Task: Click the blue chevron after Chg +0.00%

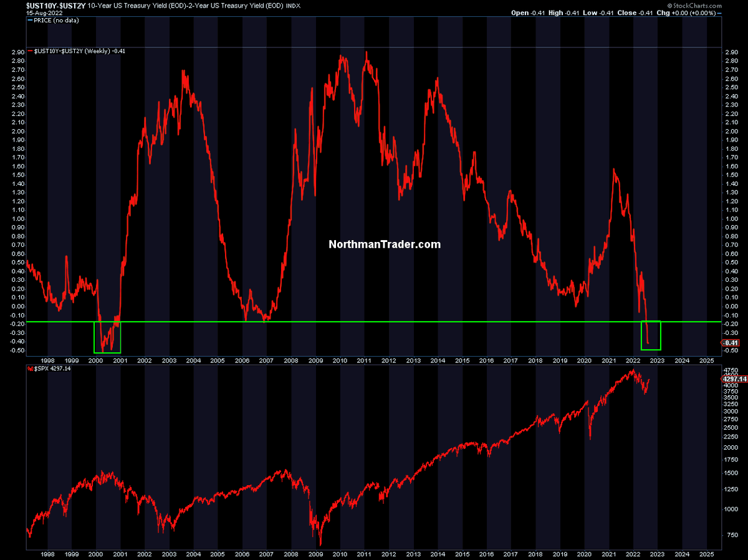Action: click(x=719, y=13)
